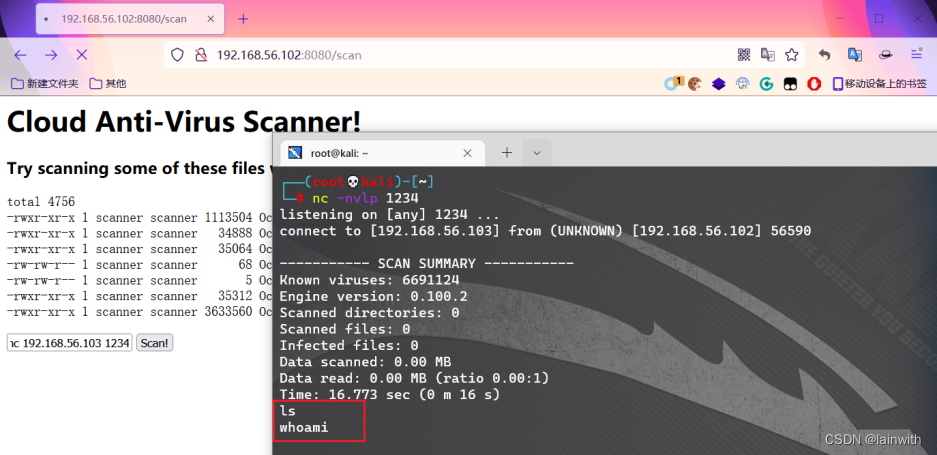Click the listing row with size 5
The height and width of the screenshot is (455, 937).
point(139,280)
